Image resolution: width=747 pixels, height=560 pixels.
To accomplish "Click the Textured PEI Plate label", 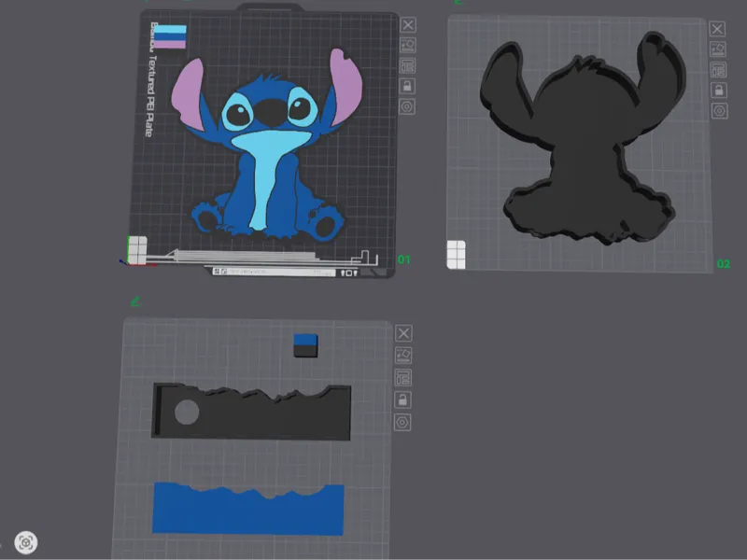I will click(150, 96).
